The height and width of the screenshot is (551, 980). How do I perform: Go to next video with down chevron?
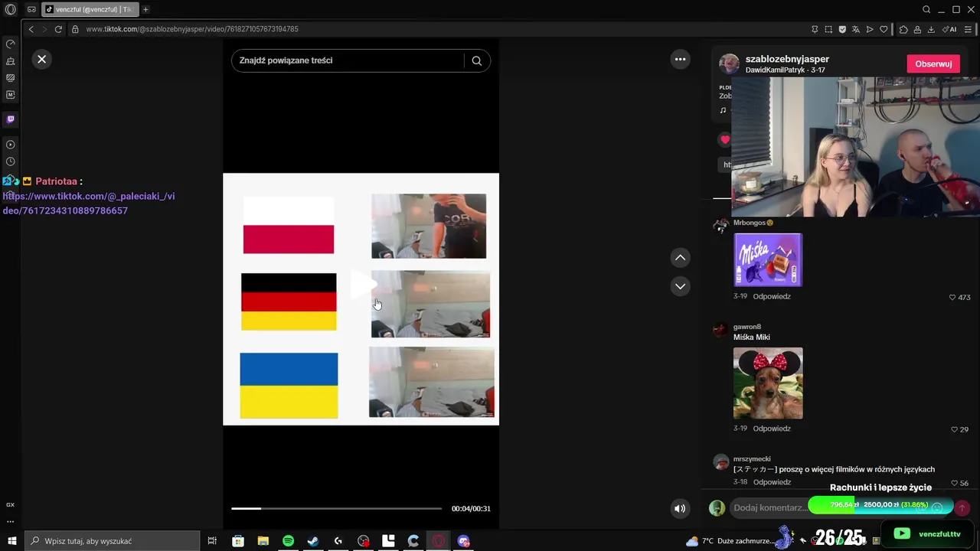coord(680,286)
